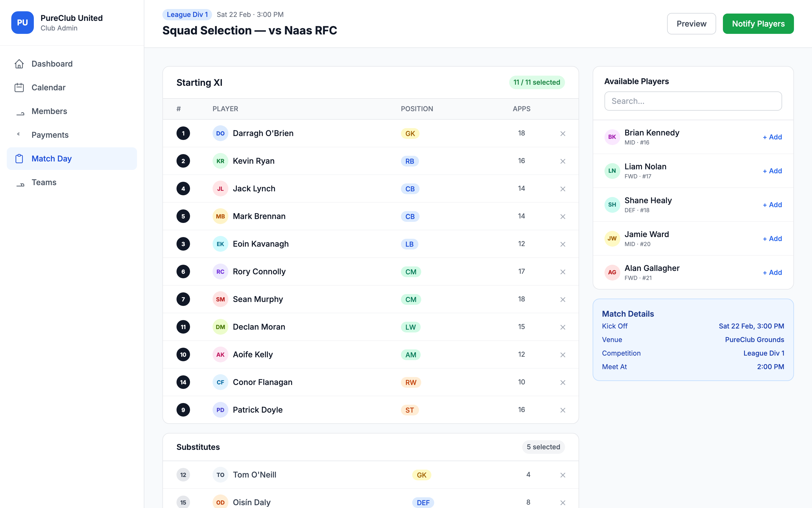Screen dimensions: 812x508
Task: Click the PureClub Grounds venue value
Action: tap(754, 340)
